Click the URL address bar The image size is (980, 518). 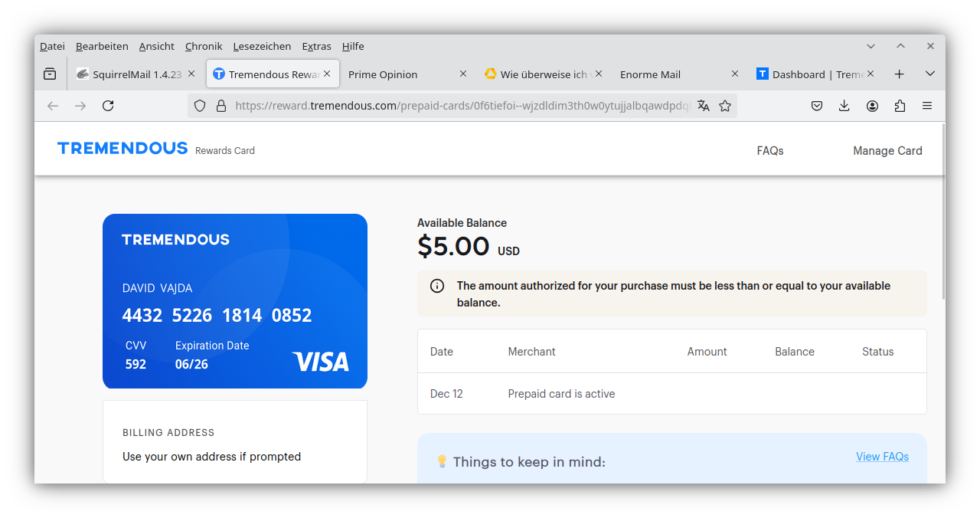point(459,106)
